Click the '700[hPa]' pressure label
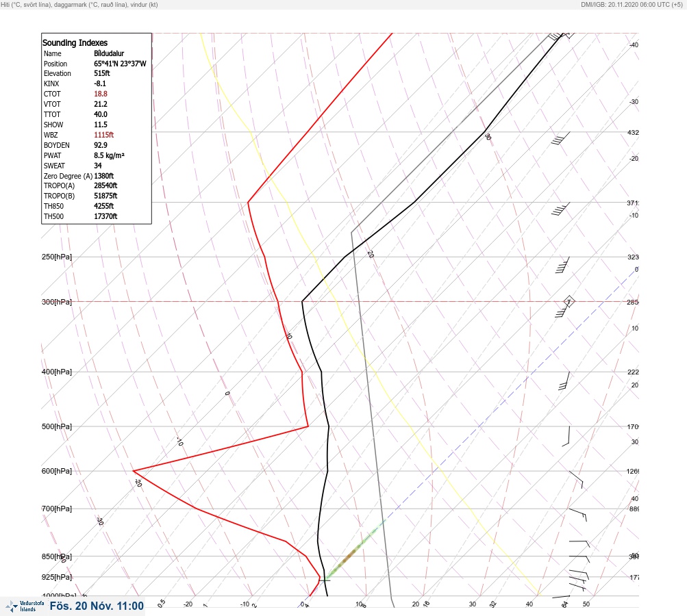The height and width of the screenshot is (616, 687). [57, 509]
